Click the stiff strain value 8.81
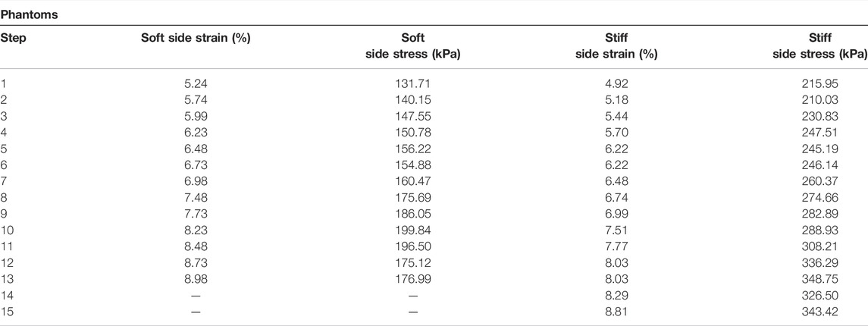Viewport: 868px width, 326px height. click(616, 312)
